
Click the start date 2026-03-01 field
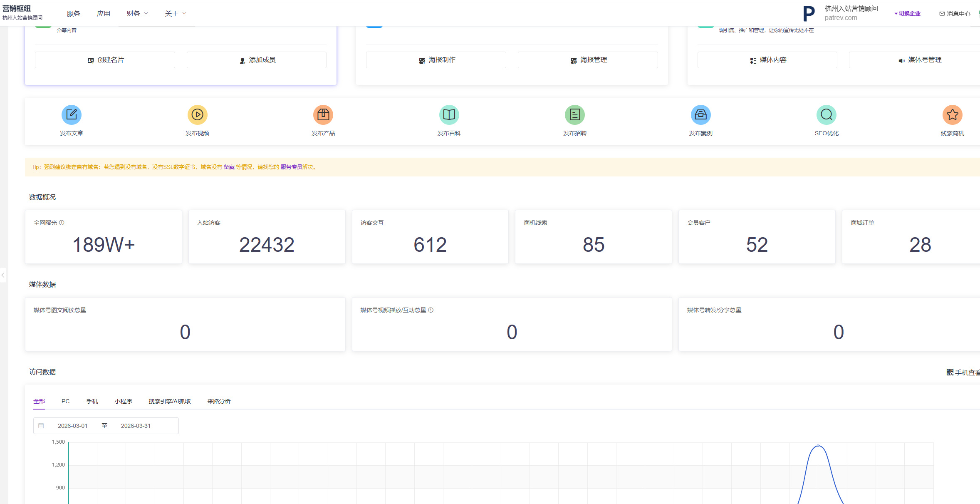coord(73,426)
